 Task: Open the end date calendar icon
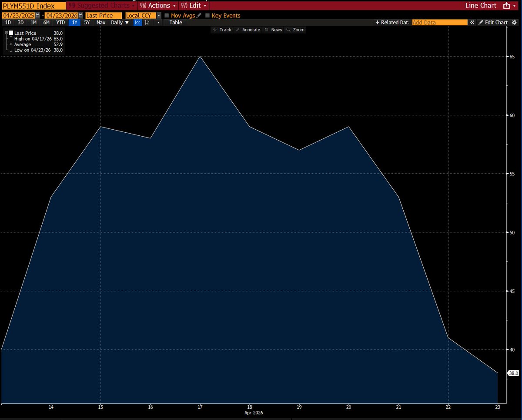[80, 15]
